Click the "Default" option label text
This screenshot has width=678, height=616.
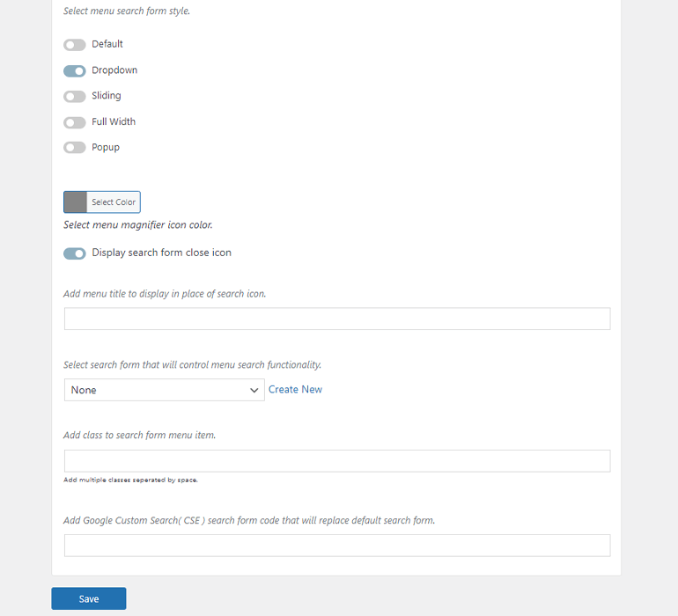tap(107, 45)
